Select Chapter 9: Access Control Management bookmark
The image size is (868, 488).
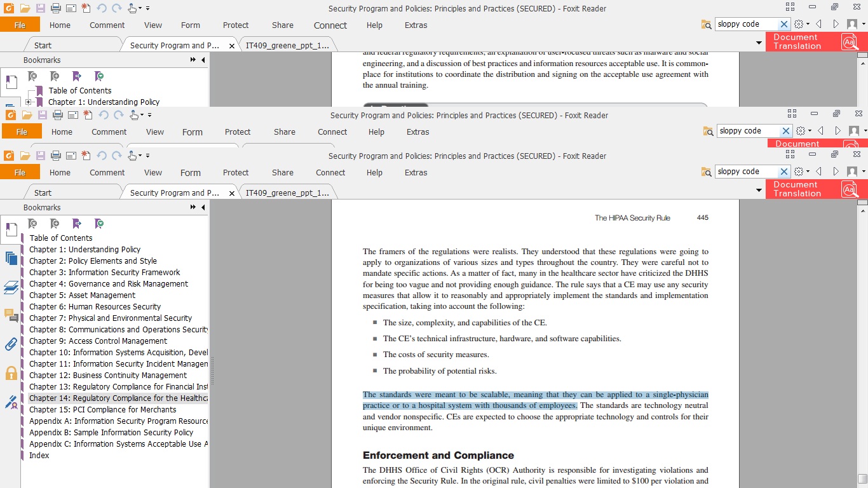[98, 341]
